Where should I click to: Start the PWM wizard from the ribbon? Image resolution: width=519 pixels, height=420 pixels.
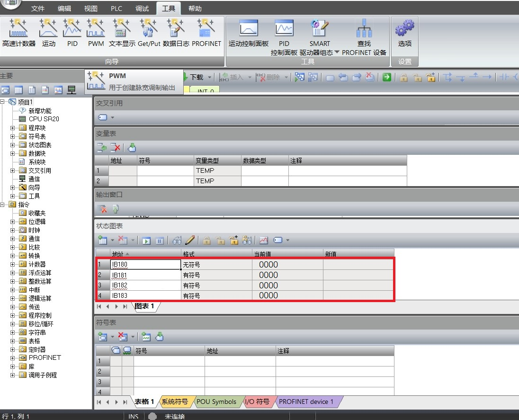(96, 32)
